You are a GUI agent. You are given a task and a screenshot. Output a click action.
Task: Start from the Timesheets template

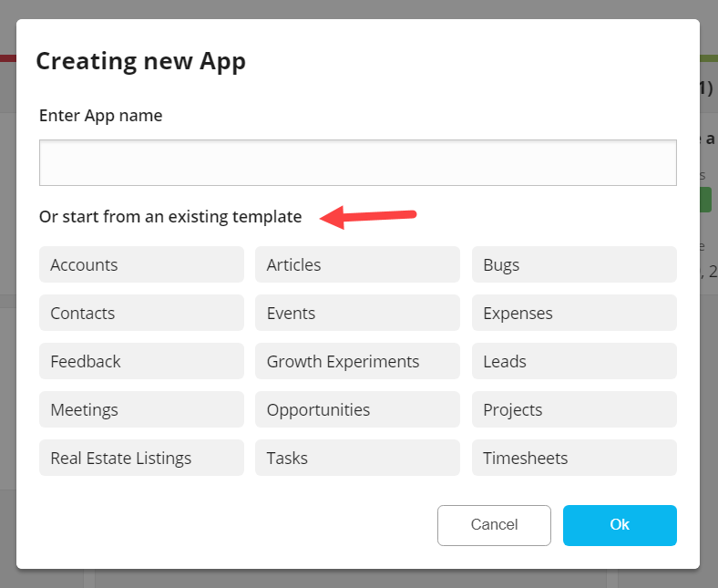point(573,459)
